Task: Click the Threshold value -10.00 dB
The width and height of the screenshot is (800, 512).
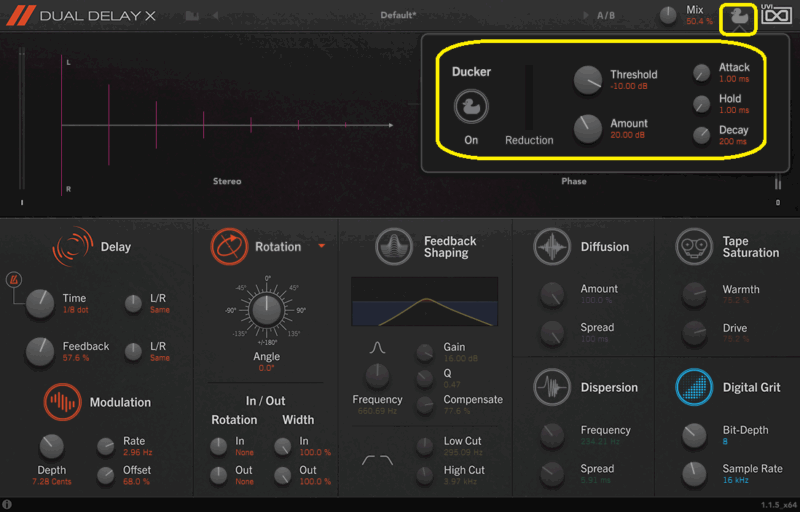Action: [x=629, y=86]
